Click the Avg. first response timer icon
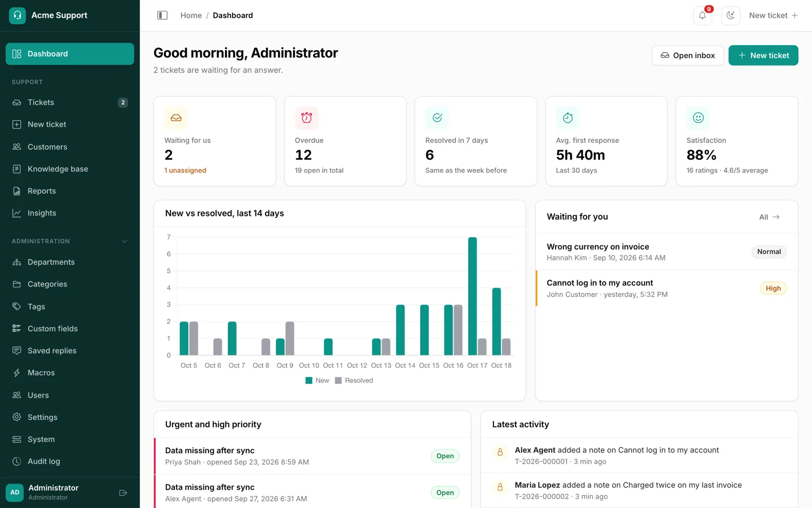Image resolution: width=812 pixels, height=508 pixels. pos(568,118)
